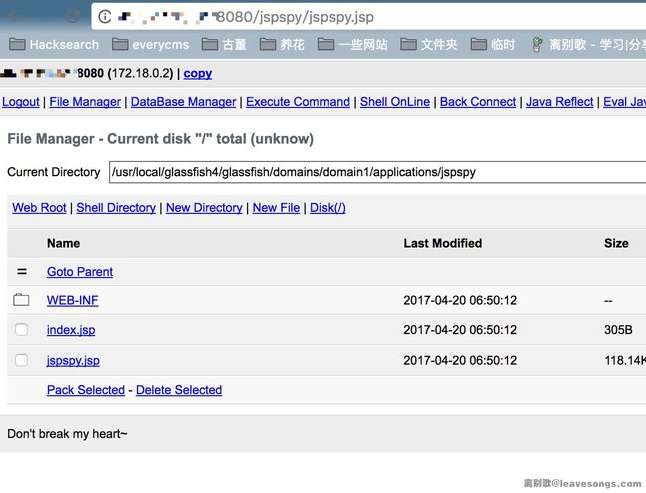
Task: Select Shell OnLine in the navigation
Action: click(x=395, y=102)
